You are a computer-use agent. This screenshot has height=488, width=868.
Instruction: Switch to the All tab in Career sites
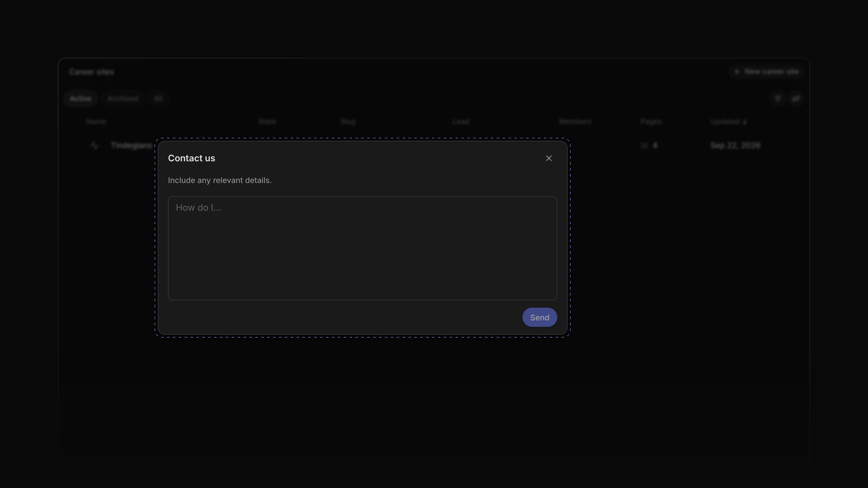158,99
